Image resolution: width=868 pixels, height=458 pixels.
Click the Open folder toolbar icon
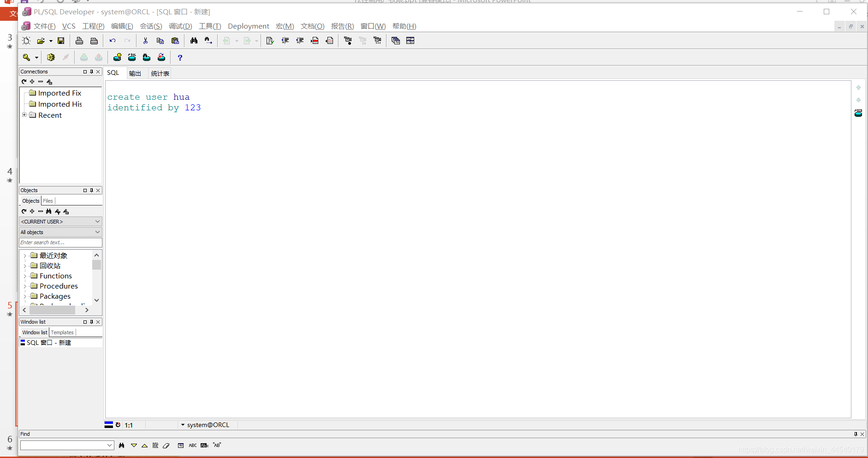pyautogui.click(x=41, y=41)
